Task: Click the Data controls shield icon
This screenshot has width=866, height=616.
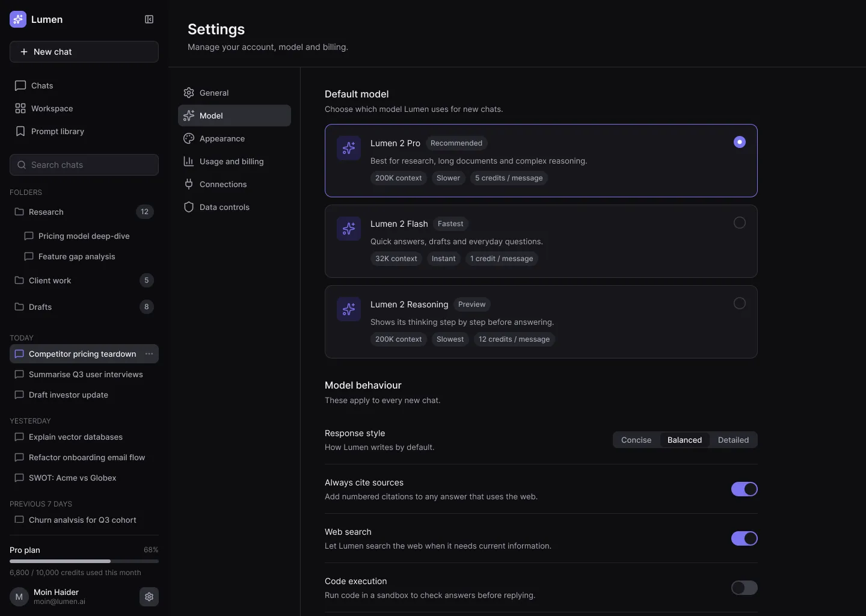Action: coord(189,207)
